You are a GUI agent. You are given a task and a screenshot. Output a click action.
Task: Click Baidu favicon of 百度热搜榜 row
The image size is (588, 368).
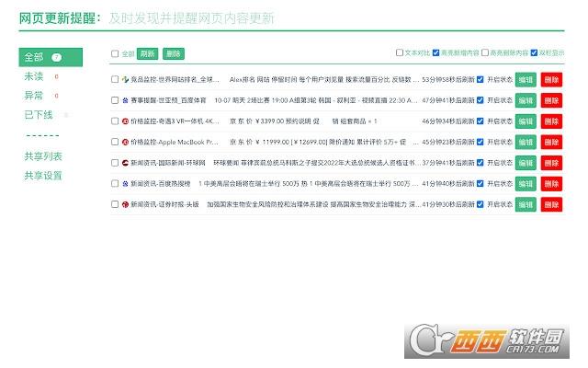[125, 184]
